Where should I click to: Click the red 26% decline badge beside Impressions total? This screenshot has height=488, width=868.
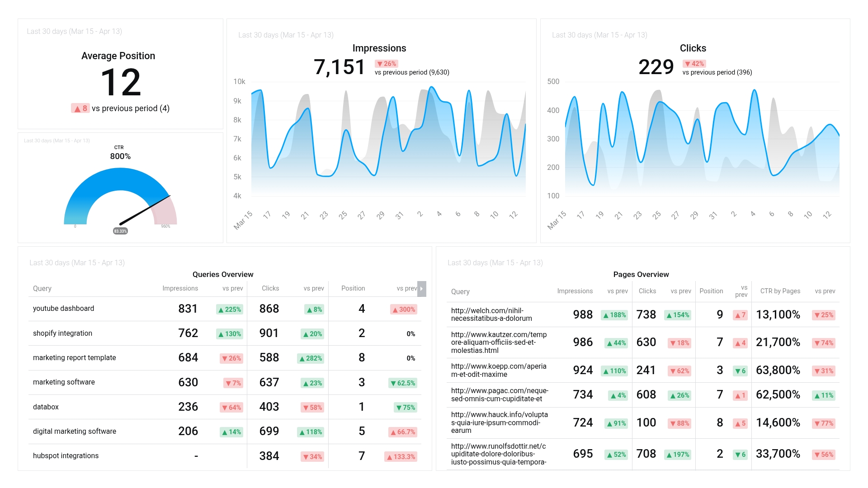386,64
